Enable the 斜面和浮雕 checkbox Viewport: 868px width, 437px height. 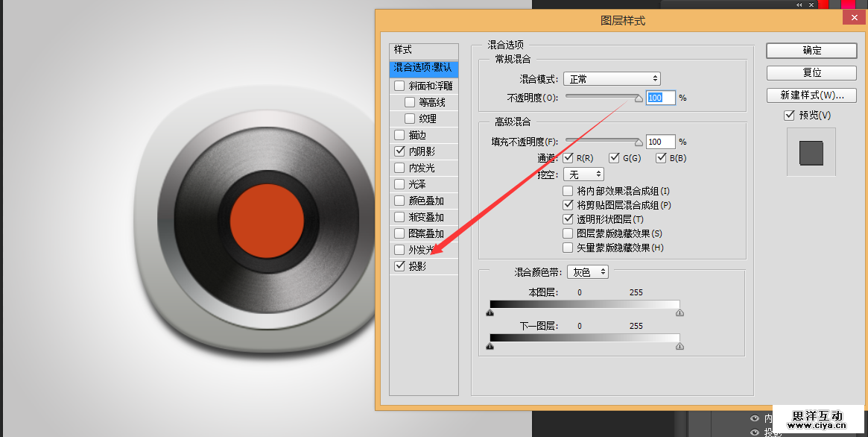click(x=400, y=86)
